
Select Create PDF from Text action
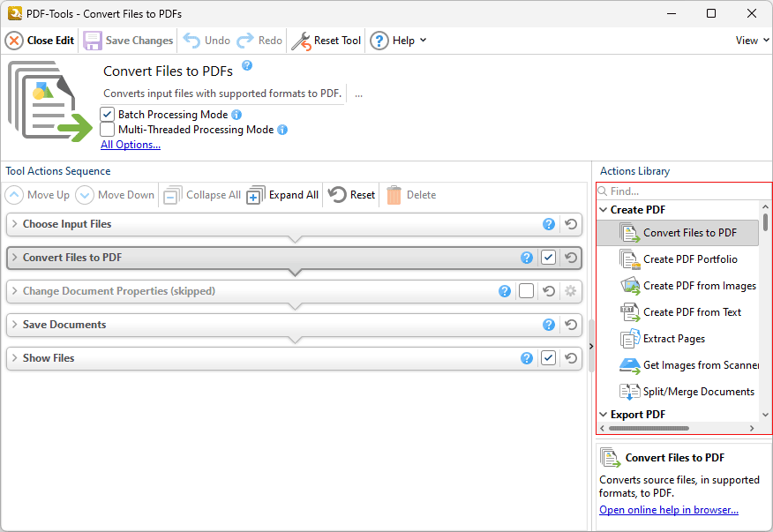click(678, 312)
